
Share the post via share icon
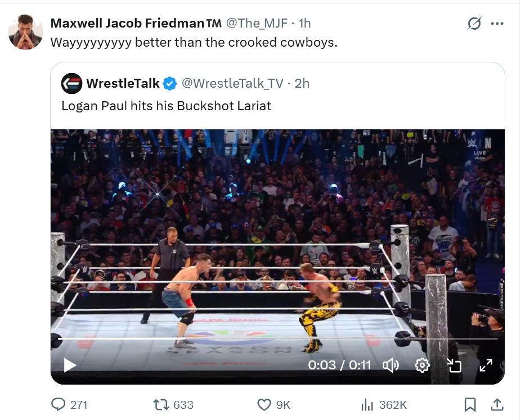pos(497,405)
